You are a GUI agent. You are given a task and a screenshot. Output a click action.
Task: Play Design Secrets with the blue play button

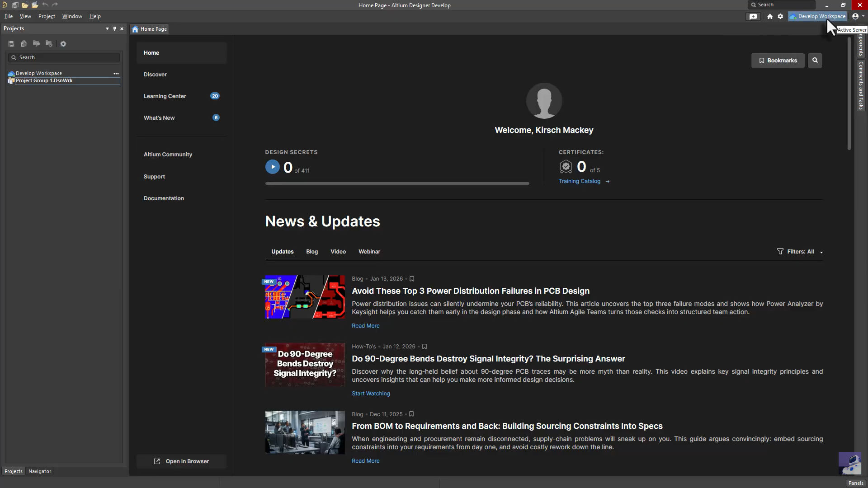273,167
